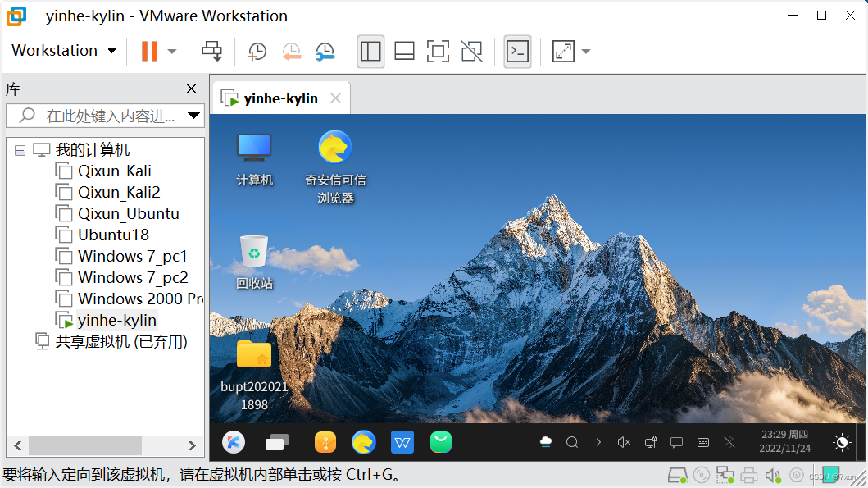Toggle the Bluetooth tray icon
The width and height of the screenshot is (868, 488).
point(729,442)
